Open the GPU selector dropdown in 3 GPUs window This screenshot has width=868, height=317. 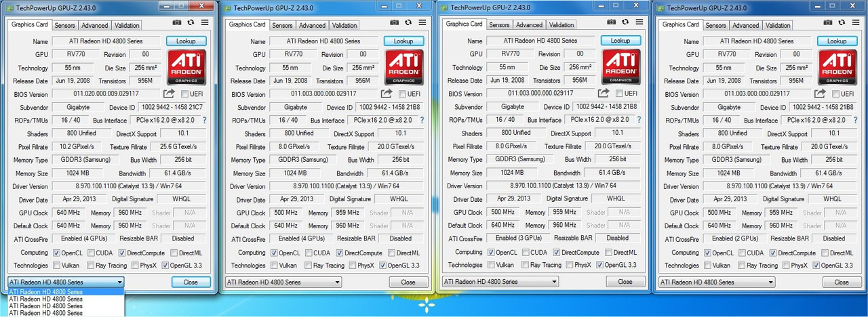(500, 282)
